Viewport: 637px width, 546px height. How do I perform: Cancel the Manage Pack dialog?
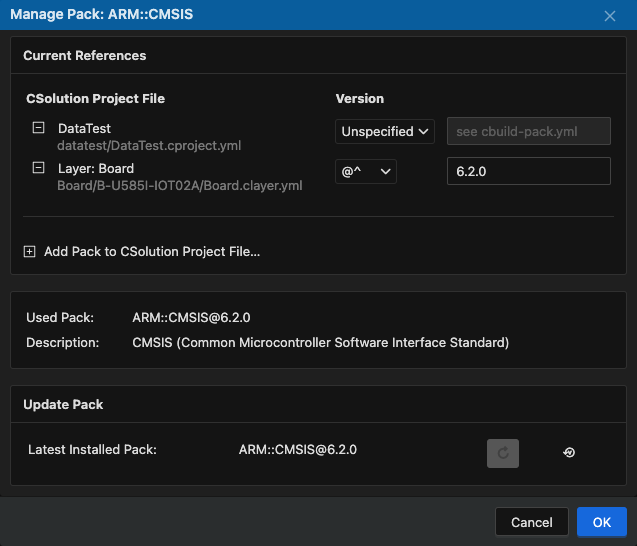tap(531, 522)
